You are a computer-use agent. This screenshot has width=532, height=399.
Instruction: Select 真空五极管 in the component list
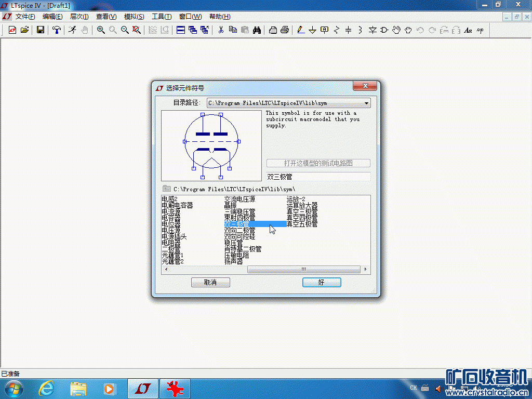tap(302, 224)
